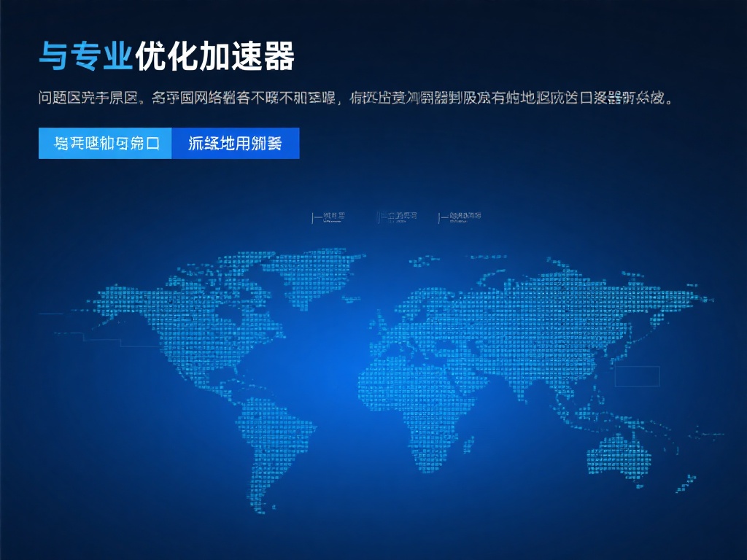The image size is (747, 560).
Task: Click the rightmost legend marker above the map
Action: click(458, 216)
